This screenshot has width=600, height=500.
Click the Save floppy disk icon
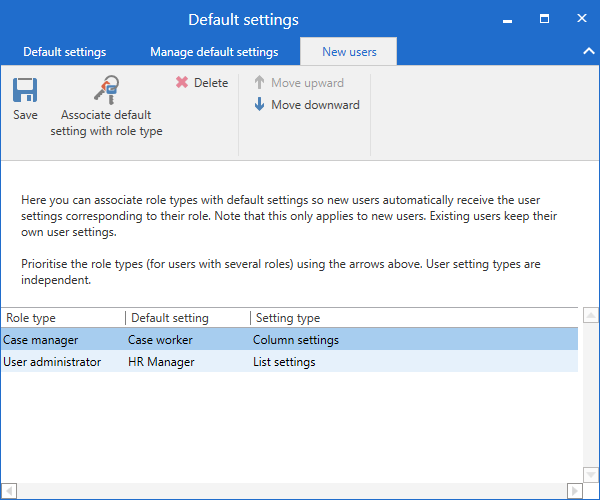(x=25, y=91)
